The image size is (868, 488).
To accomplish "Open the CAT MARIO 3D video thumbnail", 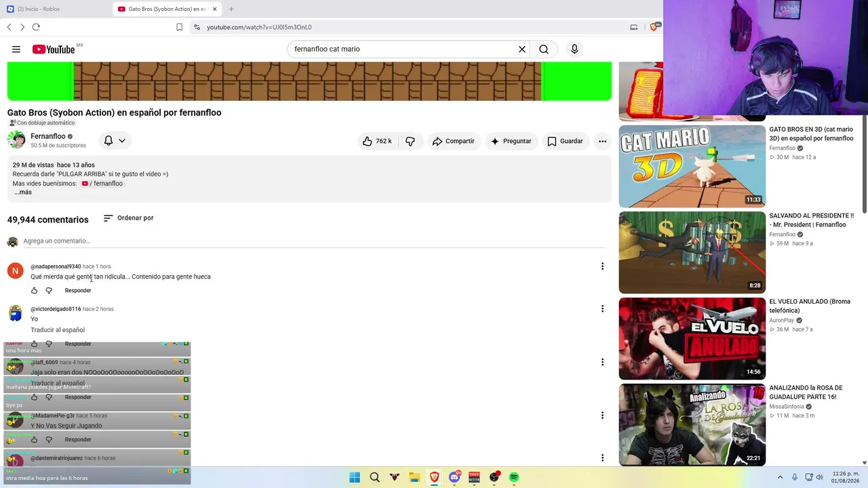I will coord(692,166).
